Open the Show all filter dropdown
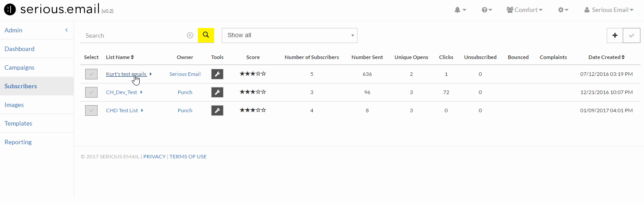This screenshot has width=644, height=205. (290, 35)
